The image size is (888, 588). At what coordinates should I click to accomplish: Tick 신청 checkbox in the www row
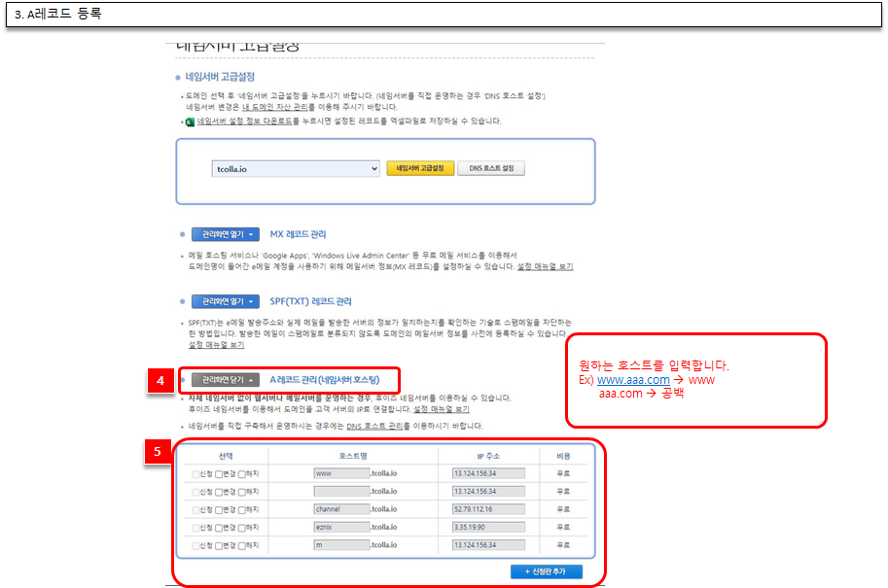[195, 474]
